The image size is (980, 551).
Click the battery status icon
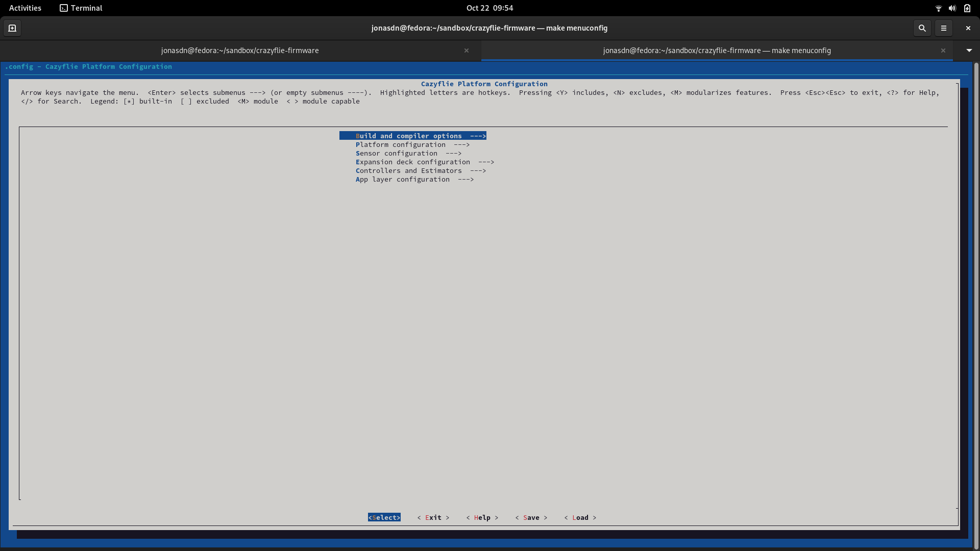[x=967, y=8]
